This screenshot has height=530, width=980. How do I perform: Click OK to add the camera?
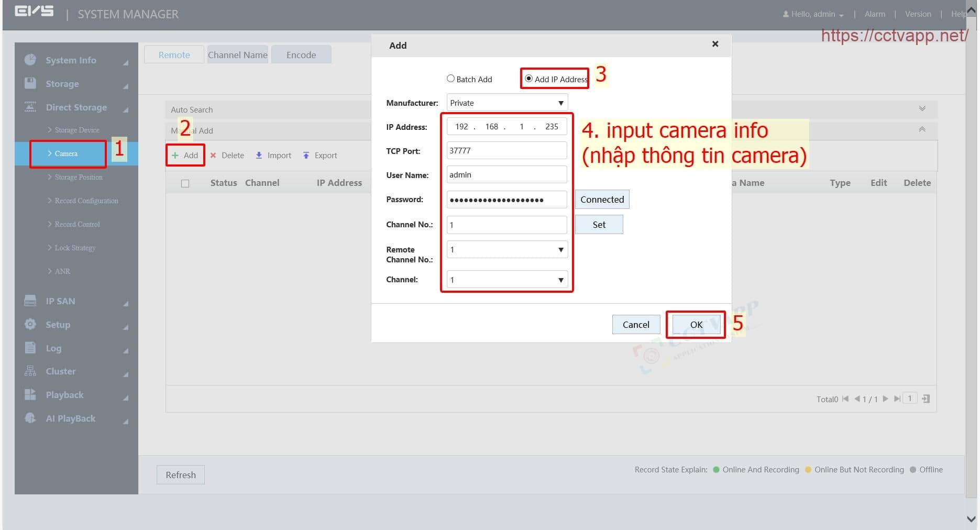point(696,325)
